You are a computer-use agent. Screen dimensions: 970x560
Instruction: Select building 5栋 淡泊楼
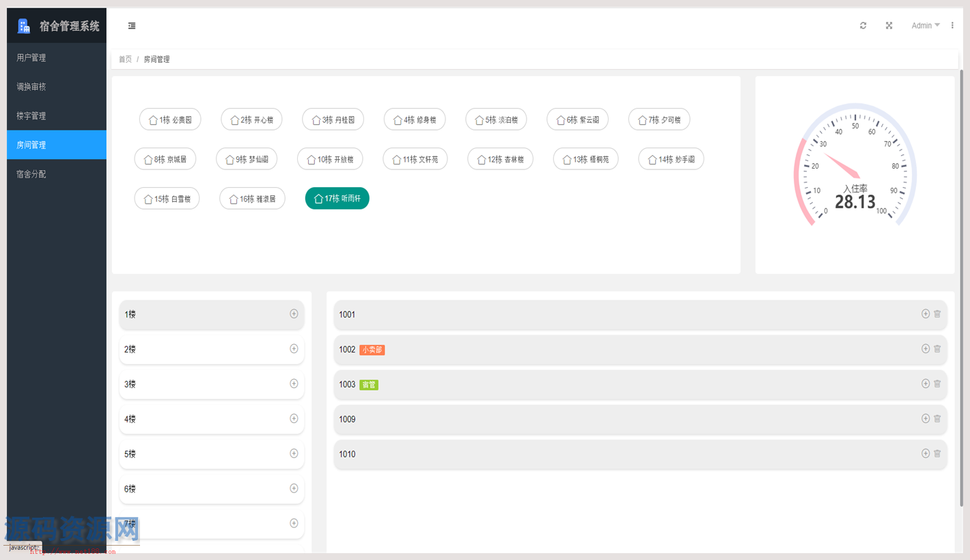pos(496,120)
